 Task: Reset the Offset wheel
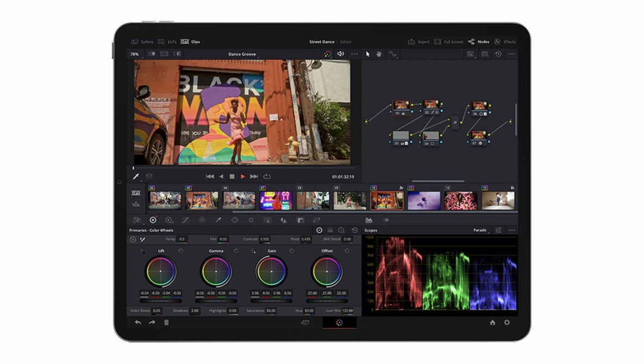347,251
